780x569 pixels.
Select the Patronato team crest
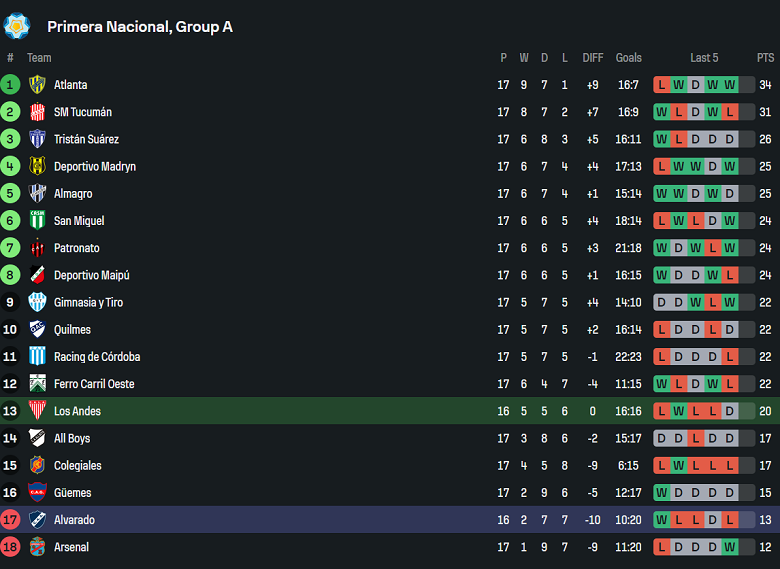click(37, 248)
